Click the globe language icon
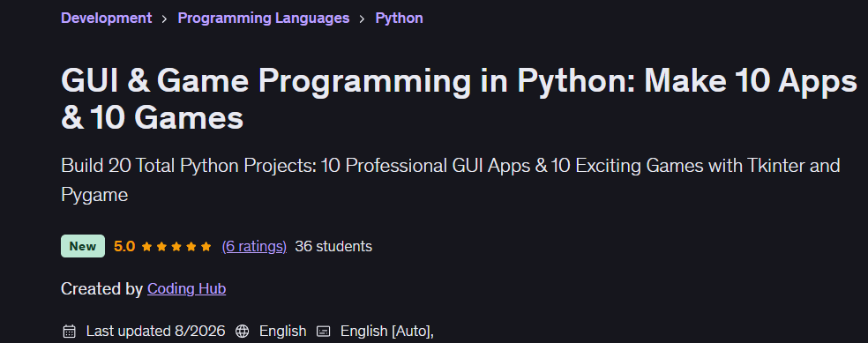The height and width of the screenshot is (343, 868). (242, 332)
